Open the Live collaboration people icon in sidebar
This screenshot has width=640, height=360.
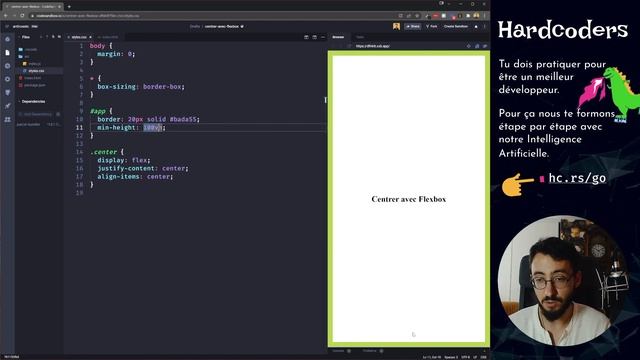(x=7, y=120)
